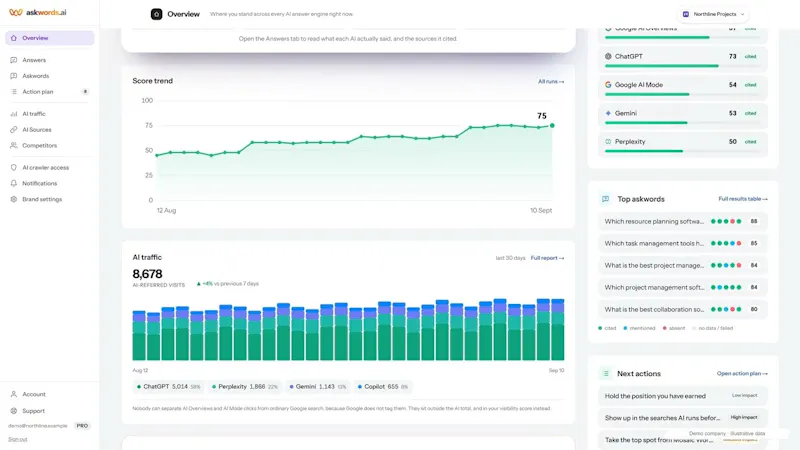This screenshot has height=450, width=800.
Task: Click the AI traffic bar-chart icon
Action: [x=14, y=114]
